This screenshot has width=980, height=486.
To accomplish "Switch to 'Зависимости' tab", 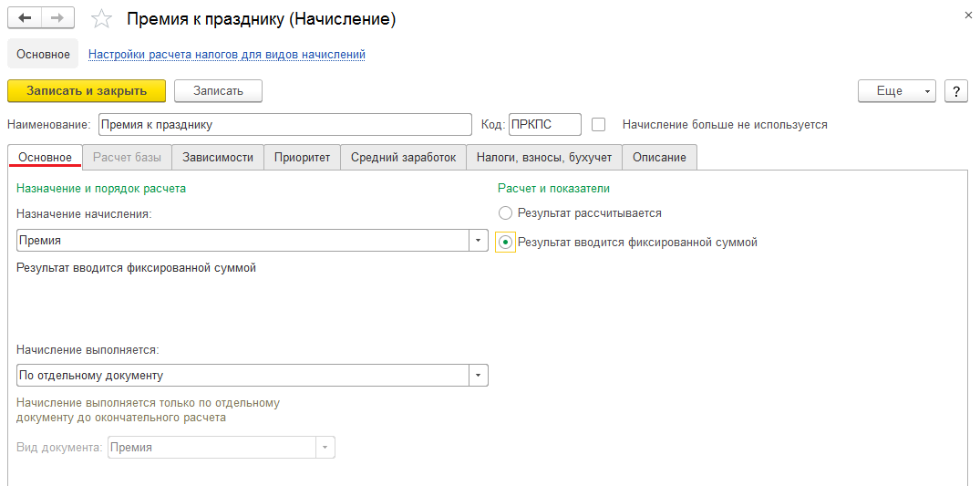I will click(218, 158).
